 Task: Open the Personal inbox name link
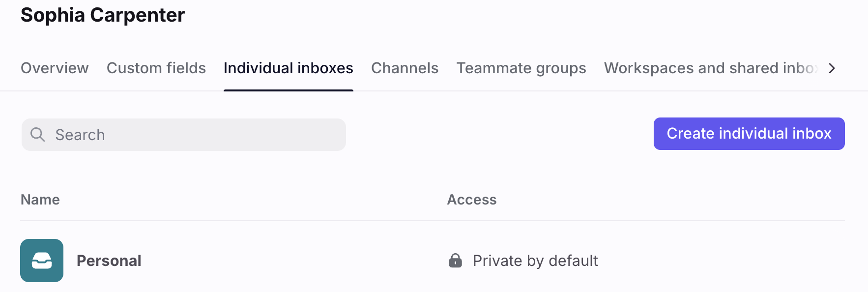click(109, 261)
